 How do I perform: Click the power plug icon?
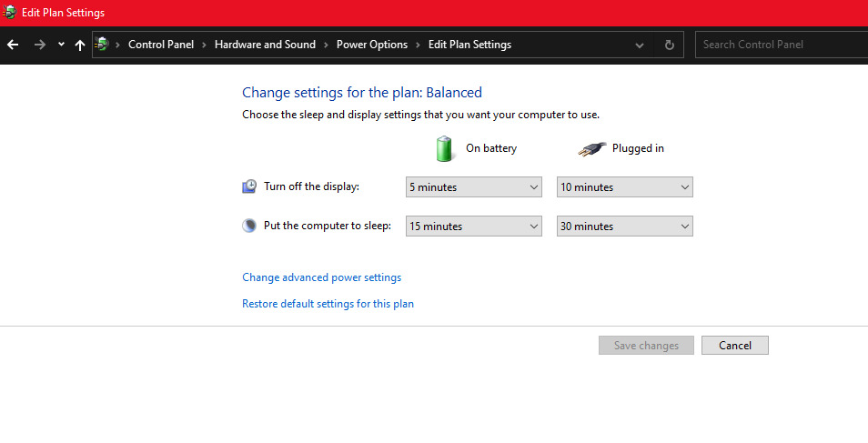[x=591, y=148]
